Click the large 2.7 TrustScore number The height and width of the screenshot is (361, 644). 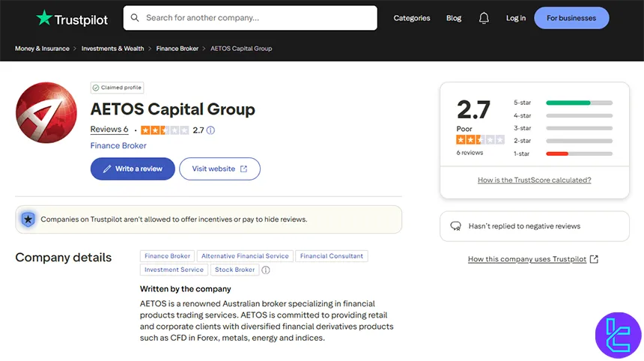473,109
